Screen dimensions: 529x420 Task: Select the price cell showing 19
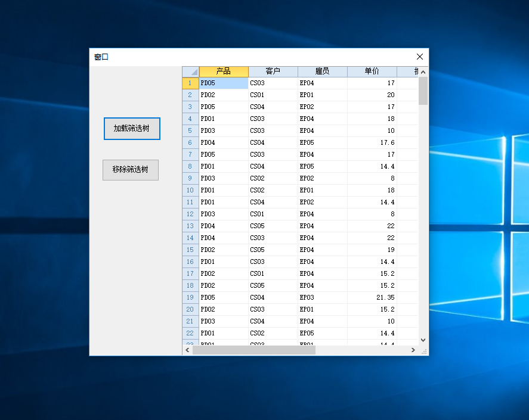[372, 250]
